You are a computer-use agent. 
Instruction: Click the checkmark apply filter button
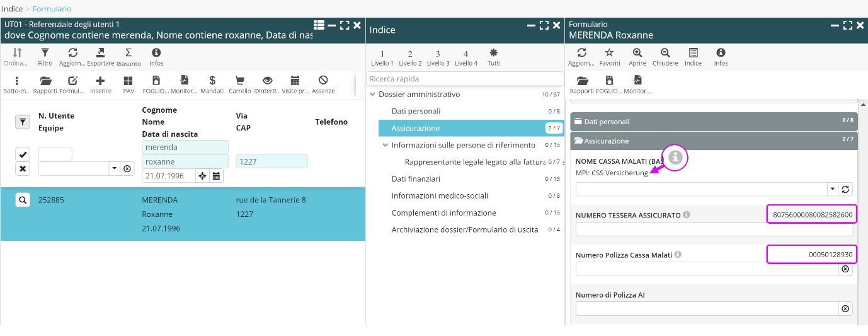click(x=23, y=154)
